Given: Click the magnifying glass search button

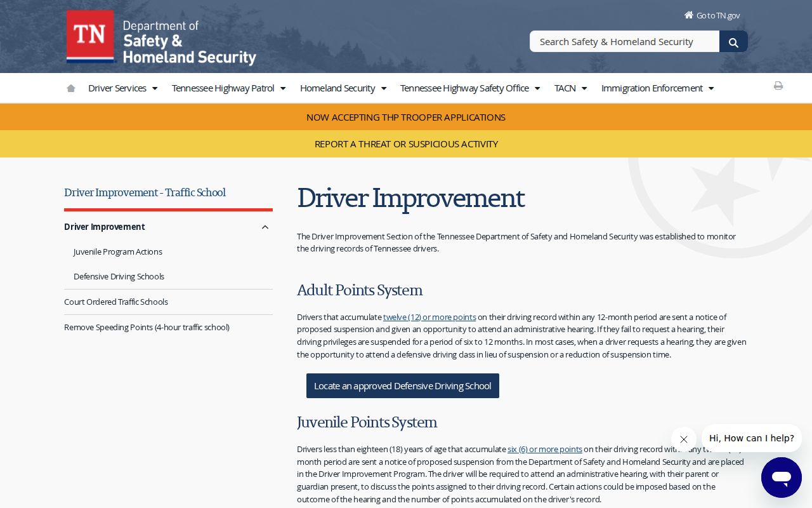Looking at the screenshot, I should [x=733, y=42].
